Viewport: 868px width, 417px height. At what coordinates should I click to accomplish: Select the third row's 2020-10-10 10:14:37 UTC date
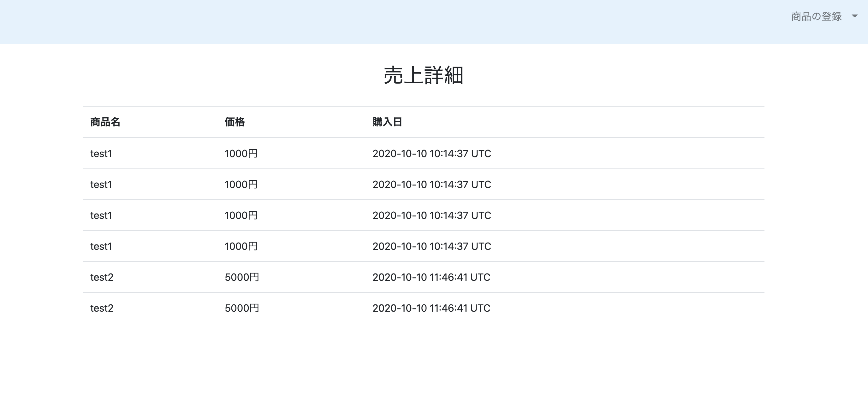pyautogui.click(x=432, y=215)
